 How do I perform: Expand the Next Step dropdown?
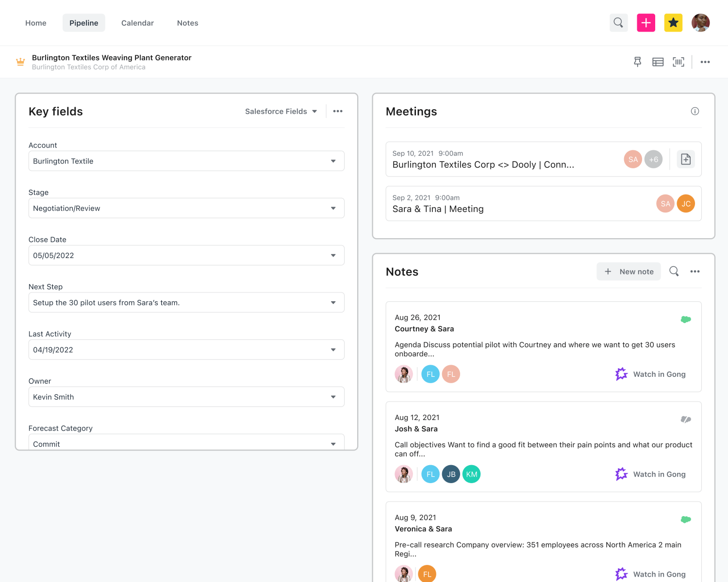pyautogui.click(x=186, y=303)
